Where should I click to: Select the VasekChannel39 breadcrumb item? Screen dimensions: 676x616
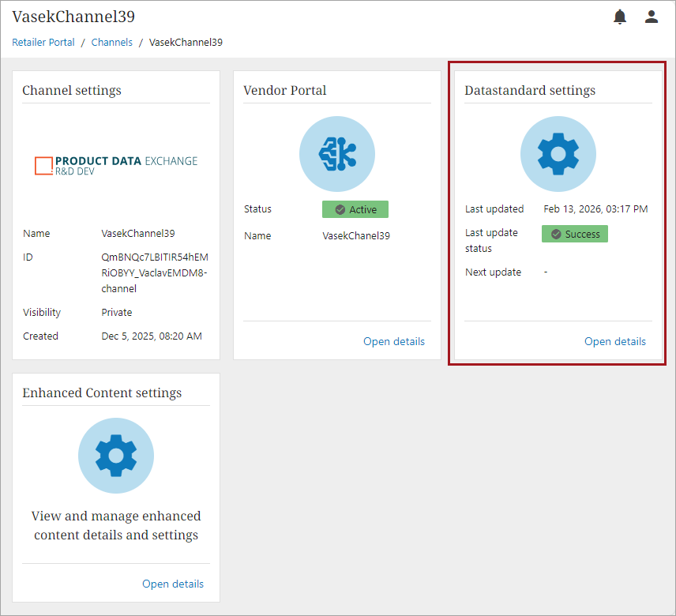[x=186, y=43]
